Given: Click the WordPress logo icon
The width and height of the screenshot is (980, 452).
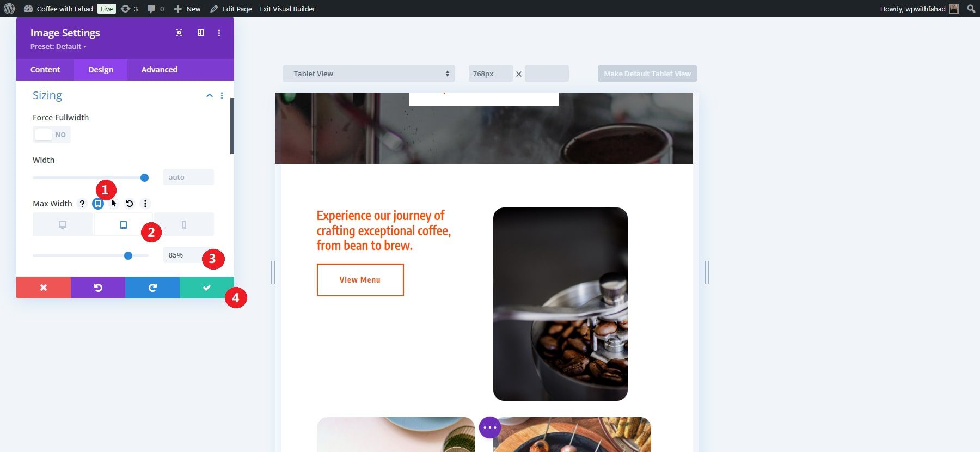Looking at the screenshot, I should (x=9, y=9).
